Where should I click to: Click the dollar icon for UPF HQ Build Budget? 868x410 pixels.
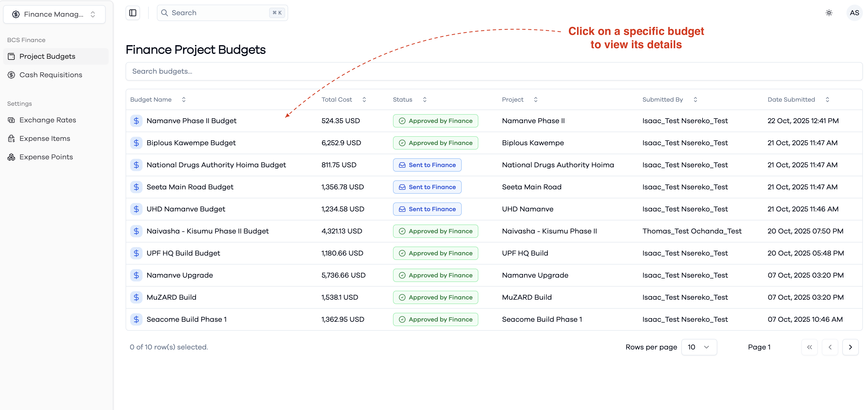click(136, 253)
